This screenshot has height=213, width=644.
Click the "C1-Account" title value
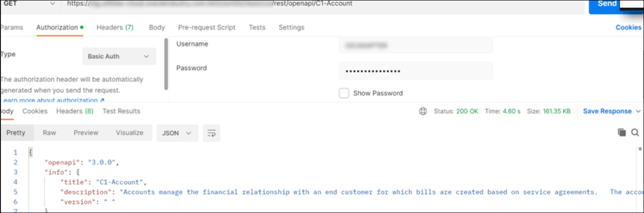point(119,182)
